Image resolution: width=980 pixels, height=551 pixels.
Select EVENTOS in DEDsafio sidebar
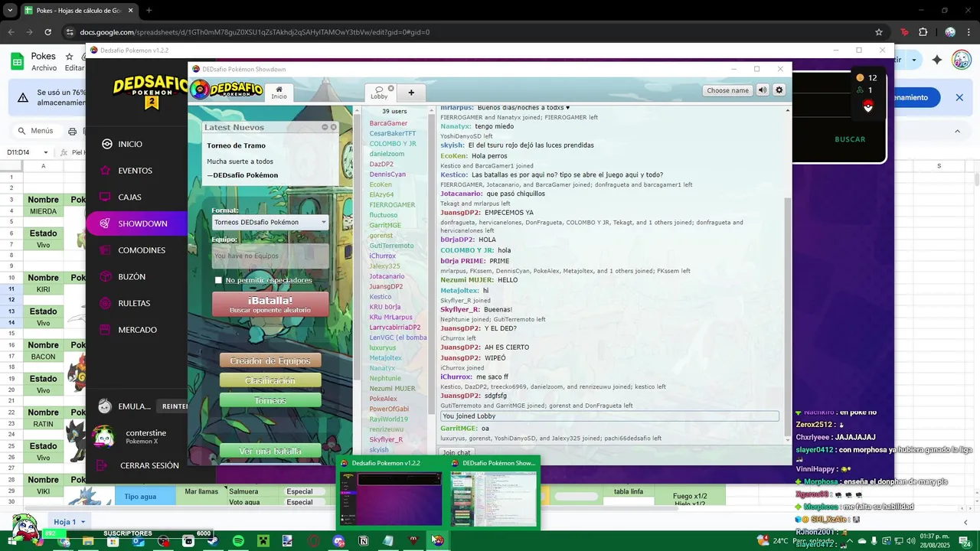tap(136, 171)
